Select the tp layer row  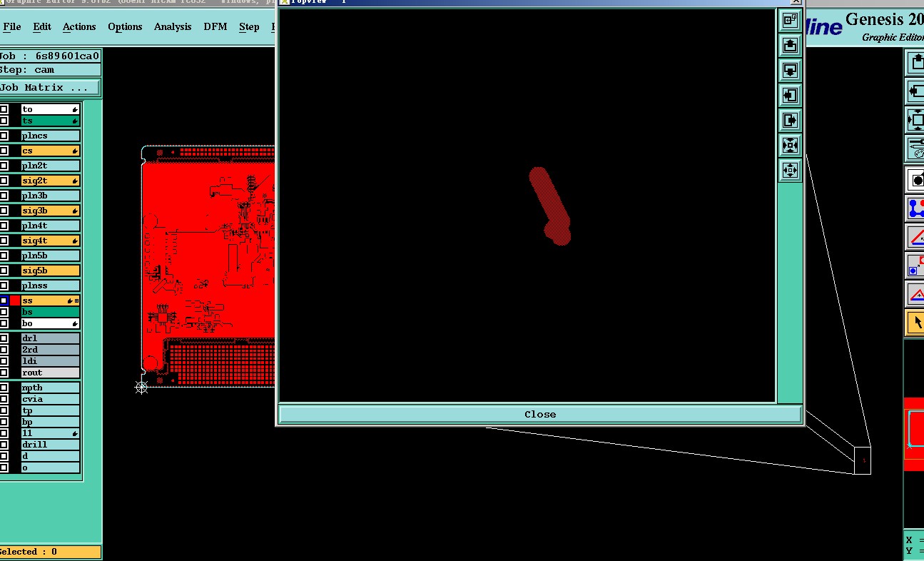pos(50,410)
